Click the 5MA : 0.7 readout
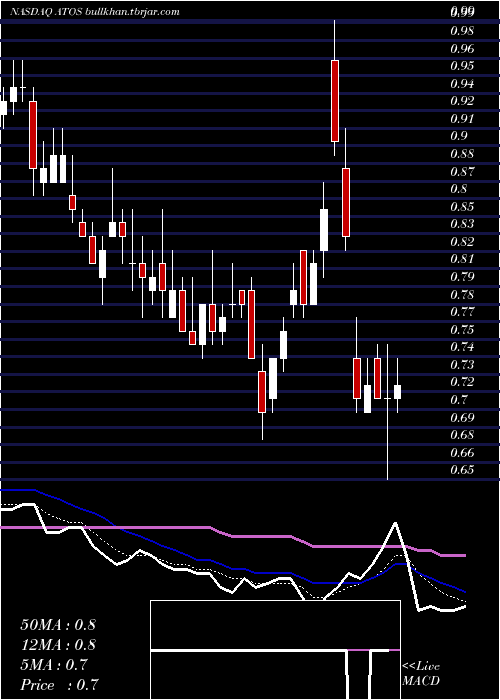Screen dimensions: 500x700 [55, 665]
